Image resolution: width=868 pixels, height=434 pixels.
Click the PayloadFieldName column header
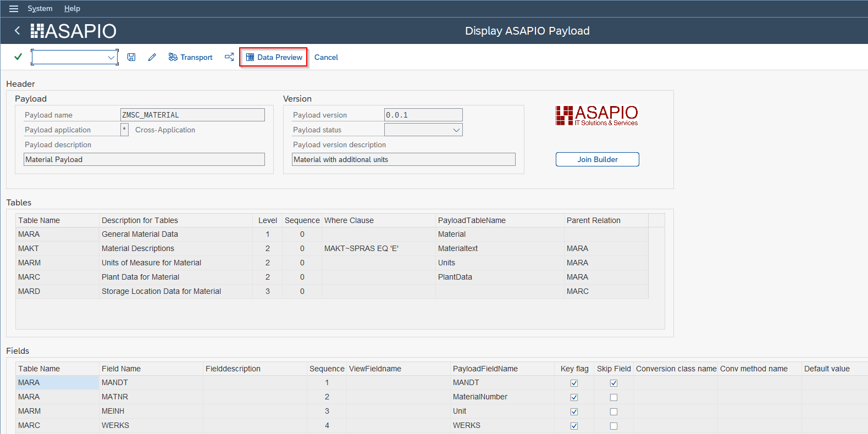tap(502, 369)
